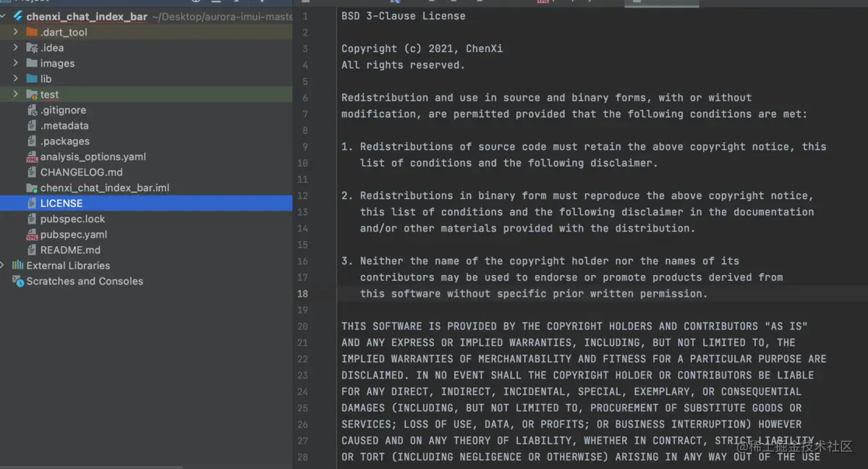Click the External Libraries bars icon
This screenshot has height=469, width=868.
(18, 266)
